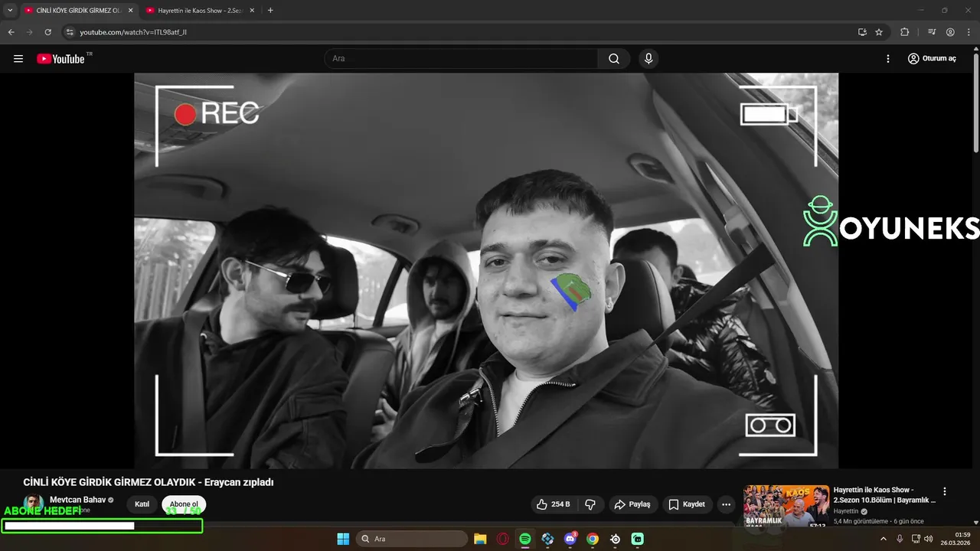Viewport: 980px width, 551px height.
Task: Launch Opera browser from taskbar
Action: tap(503, 539)
